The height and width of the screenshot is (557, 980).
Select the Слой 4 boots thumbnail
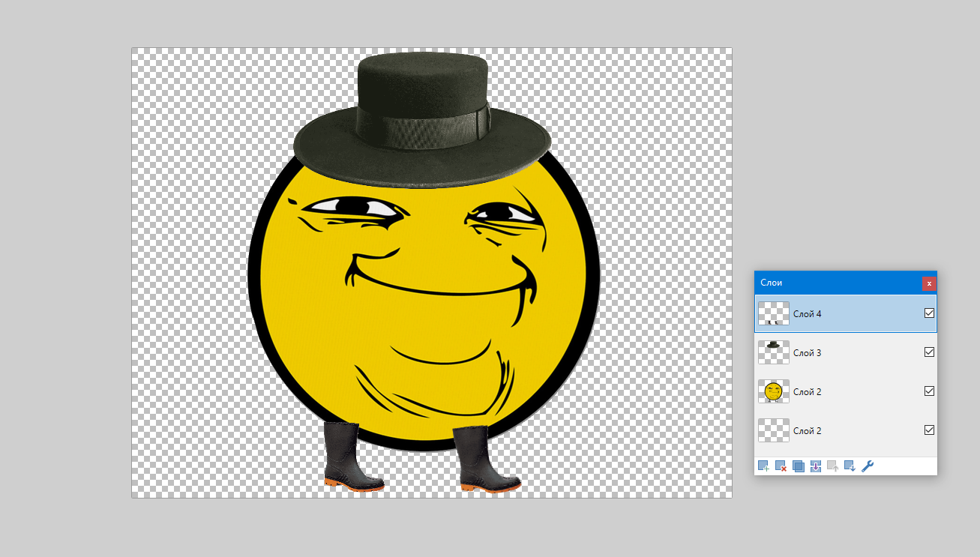774,313
